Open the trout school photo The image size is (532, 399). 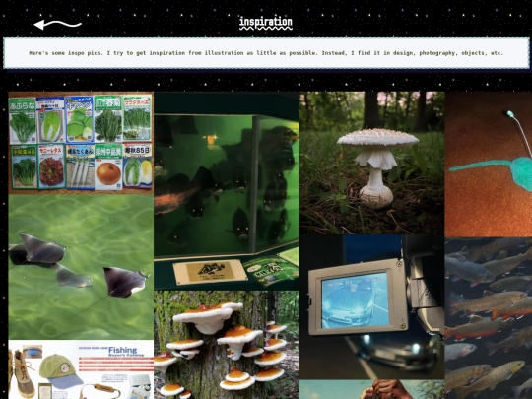click(x=489, y=318)
